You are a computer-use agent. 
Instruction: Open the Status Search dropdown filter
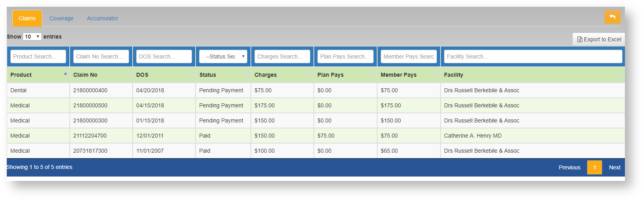223,56
